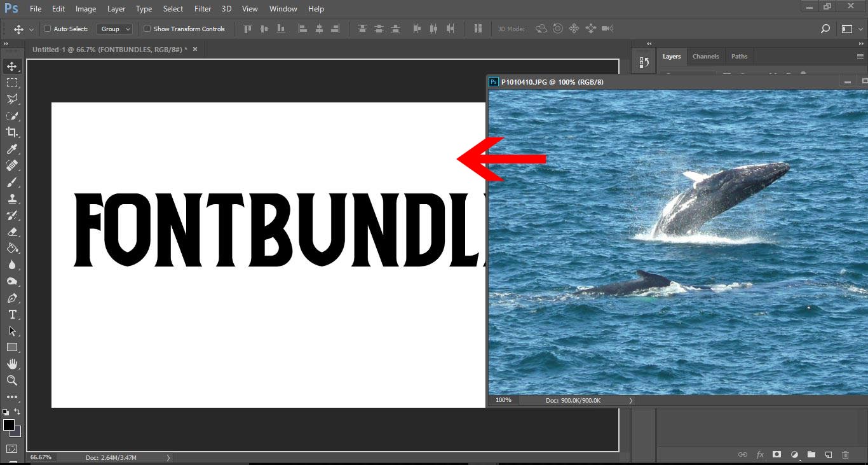
Task: Select the Zoom tool
Action: point(11,380)
